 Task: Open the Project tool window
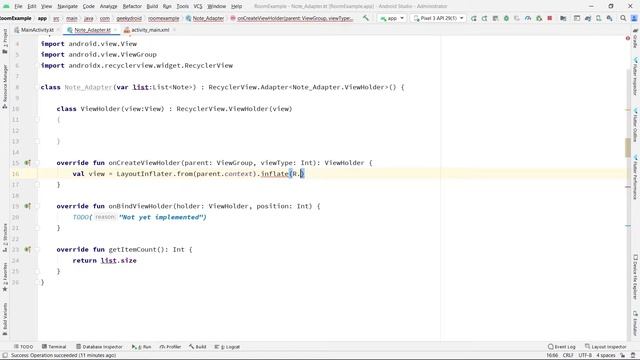tap(5, 41)
